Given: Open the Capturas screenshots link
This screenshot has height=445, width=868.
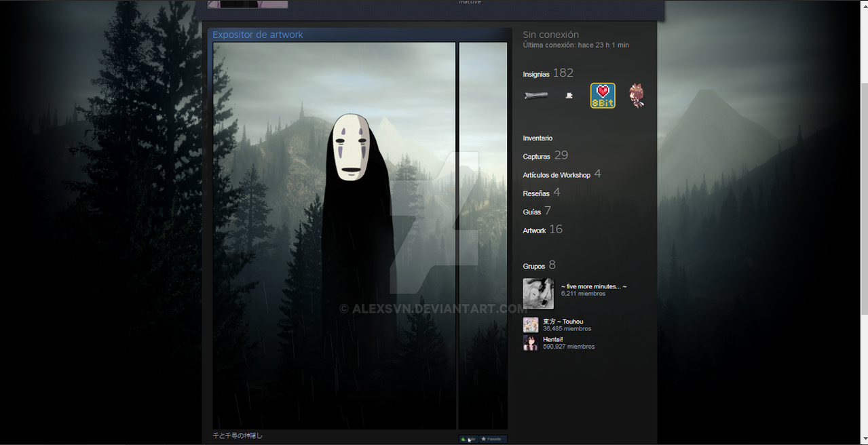Looking at the screenshot, I should tap(536, 157).
